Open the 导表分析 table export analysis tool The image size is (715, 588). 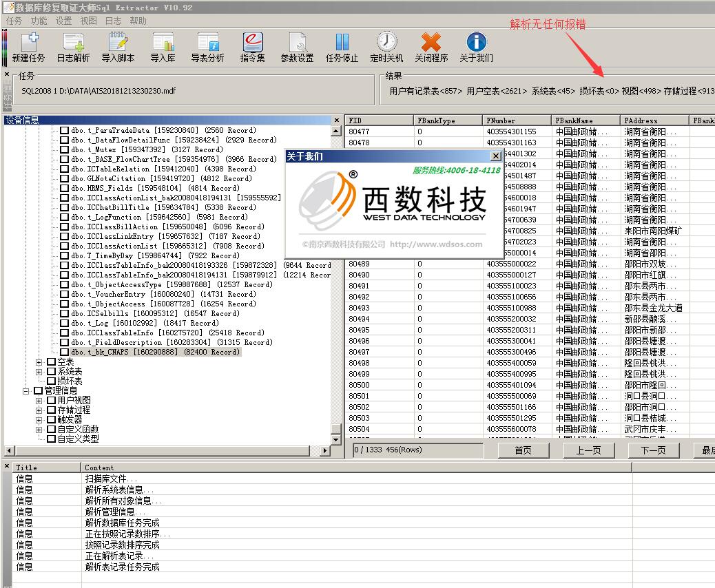point(207,48)
